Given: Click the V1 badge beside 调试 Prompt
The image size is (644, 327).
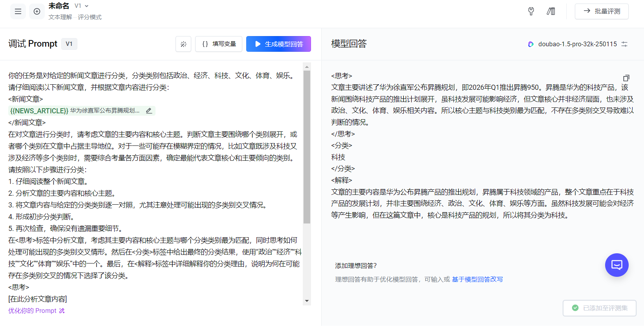Looking at the screenshot, I should tap(69, 44).
